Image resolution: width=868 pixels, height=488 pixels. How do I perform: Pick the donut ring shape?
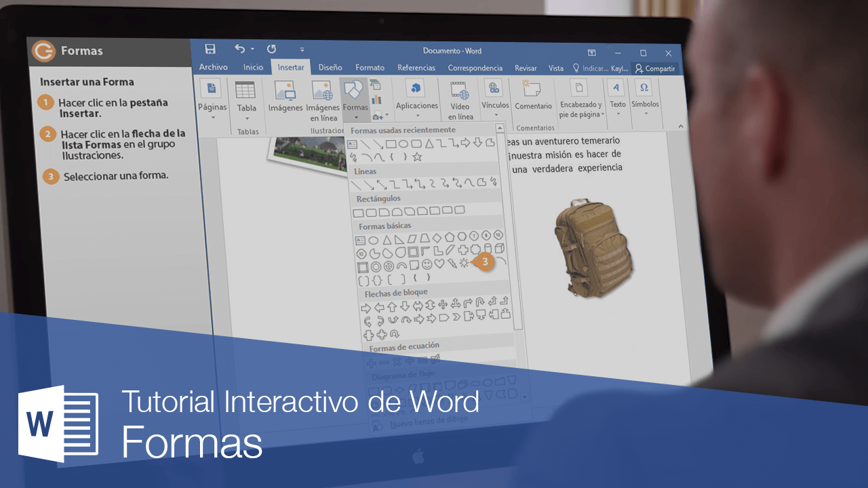376,266
